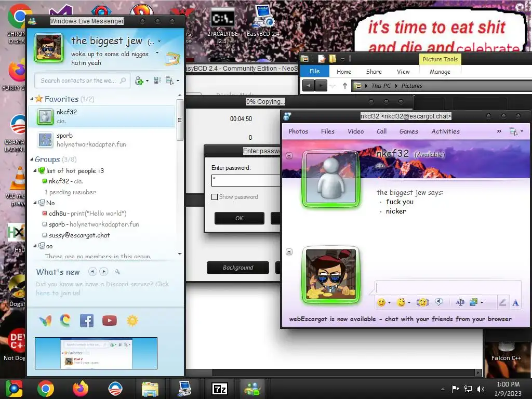The height and width of the screenshot is (399, 532).
Task: Click the MSN butterfly icon at bottom
Action: point(45,320)
